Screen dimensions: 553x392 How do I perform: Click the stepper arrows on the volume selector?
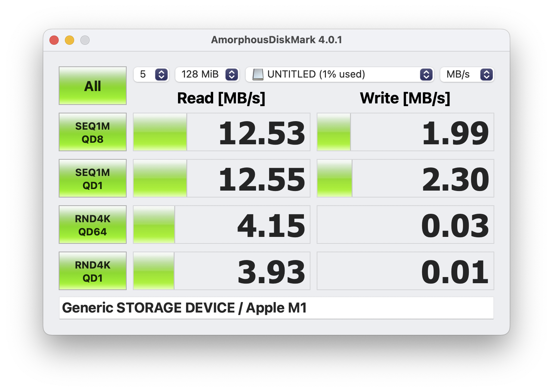pyautogui.click(x=426, y=74)
